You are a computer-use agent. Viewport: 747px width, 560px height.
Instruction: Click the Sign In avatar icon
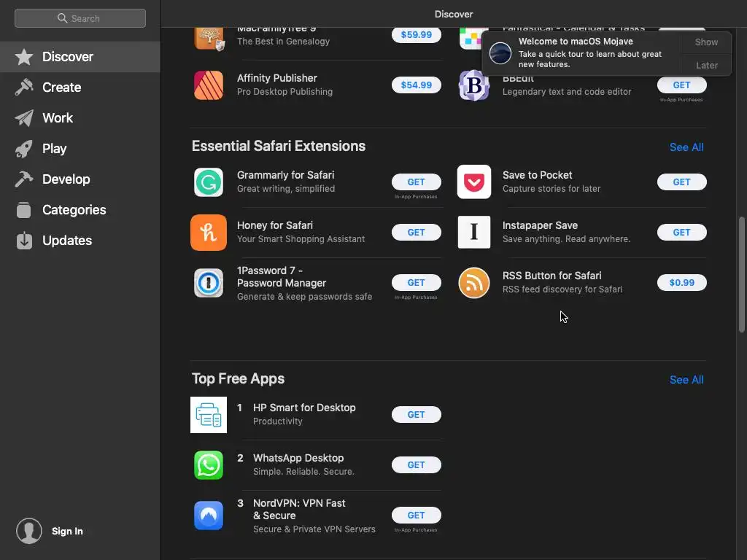[29, 531]
